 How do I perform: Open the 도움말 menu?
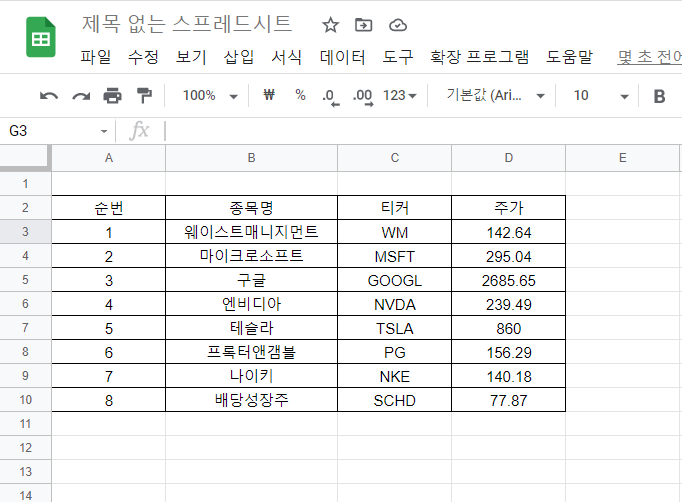(569, 57)
